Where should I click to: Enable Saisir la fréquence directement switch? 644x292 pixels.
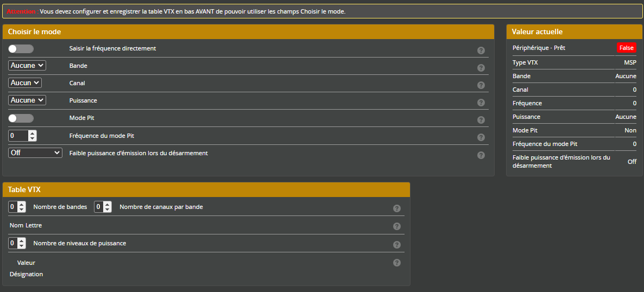pyautogui.click(x=21, y=49)
